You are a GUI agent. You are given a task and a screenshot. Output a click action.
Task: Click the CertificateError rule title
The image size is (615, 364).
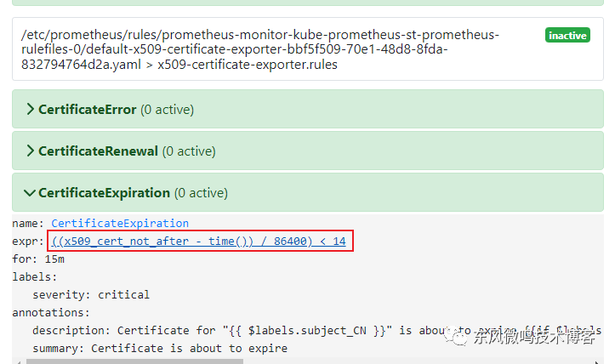(x=87, y=109)
